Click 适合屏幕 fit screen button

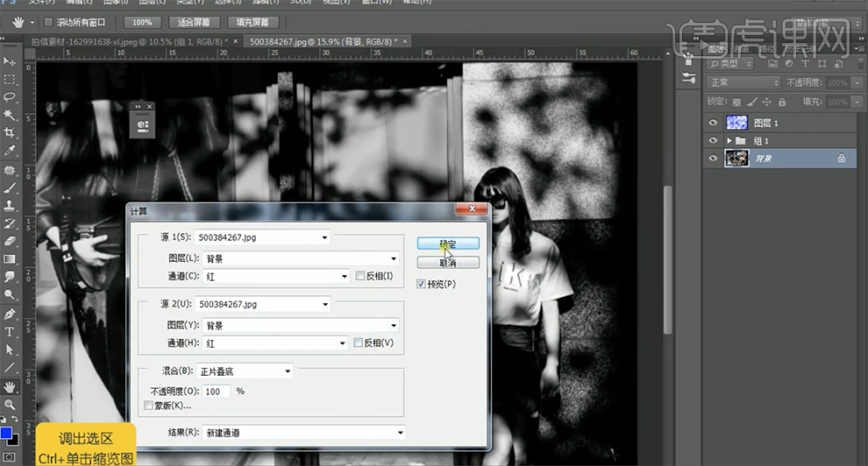tap(193, 22)
